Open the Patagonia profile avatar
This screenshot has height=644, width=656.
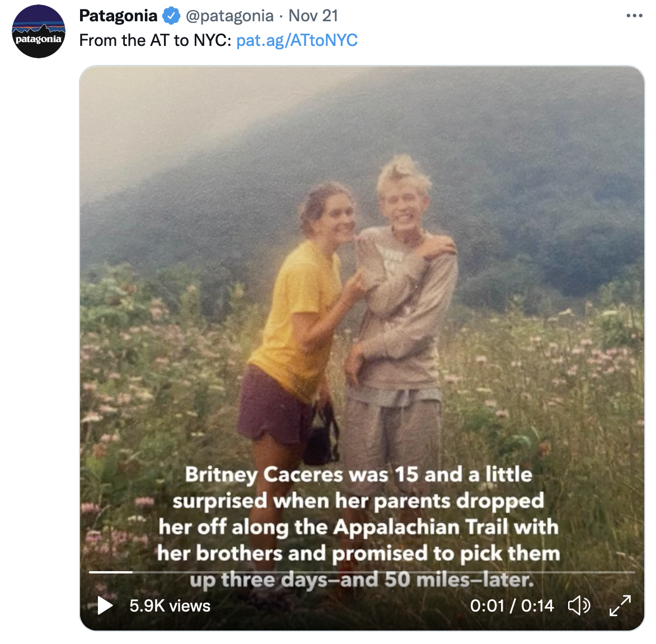click(38, 31)
